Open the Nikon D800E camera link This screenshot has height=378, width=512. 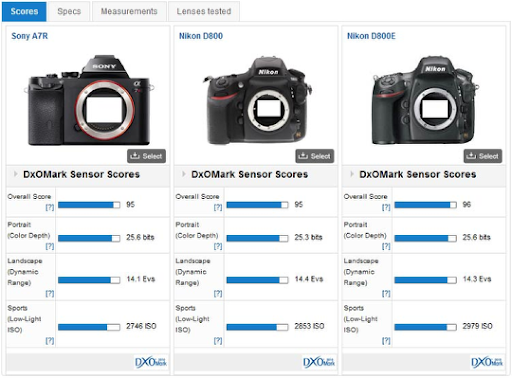pos(371,36)
